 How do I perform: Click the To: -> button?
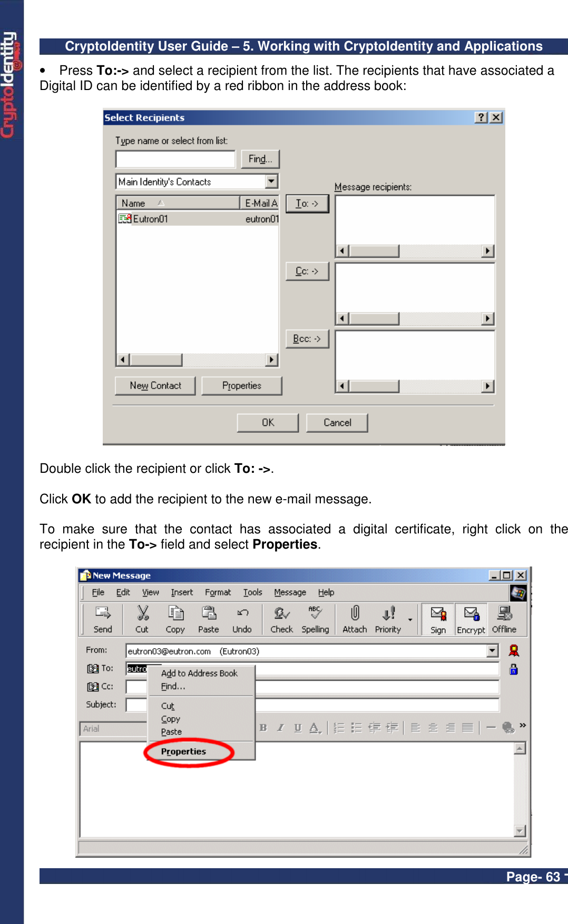coord(307,203)
